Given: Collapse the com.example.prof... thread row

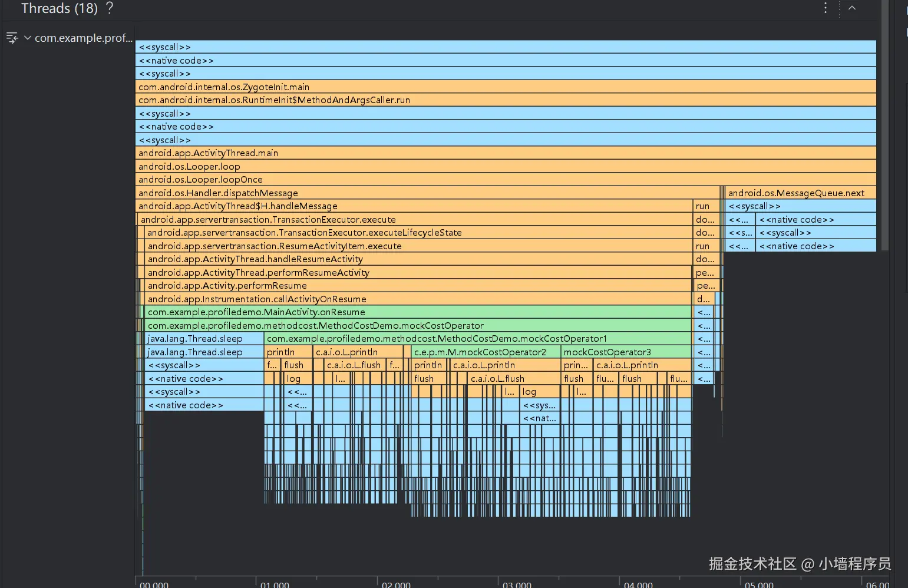Looking at the screenshot, I should [x=27, y=38].
